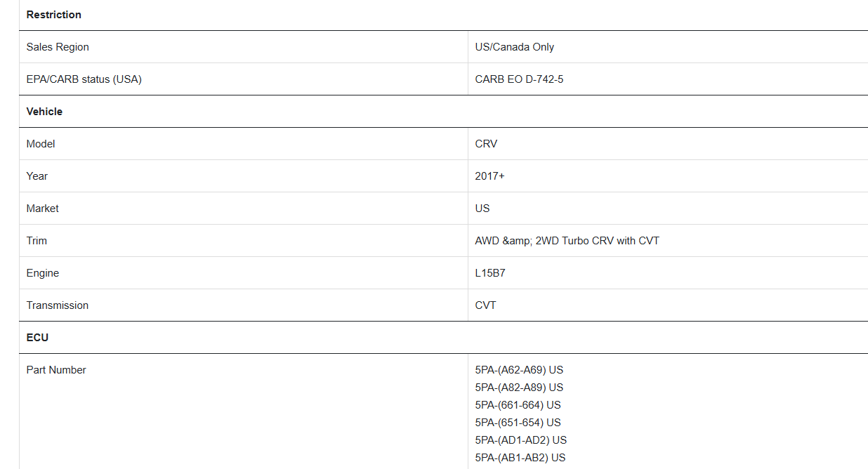
Task: Click the US/Canada Only value
Action: pyautogui.click(x=515, y=47)
